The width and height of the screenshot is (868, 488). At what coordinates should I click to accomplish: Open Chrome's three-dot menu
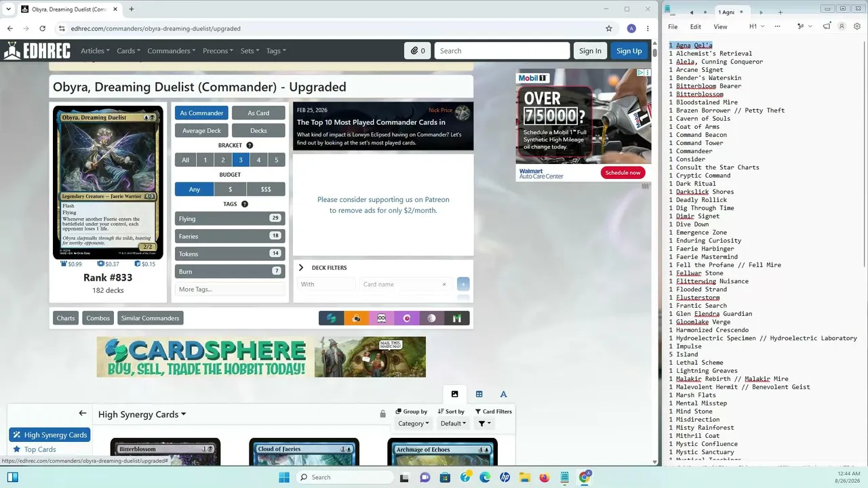click(648, 28)
